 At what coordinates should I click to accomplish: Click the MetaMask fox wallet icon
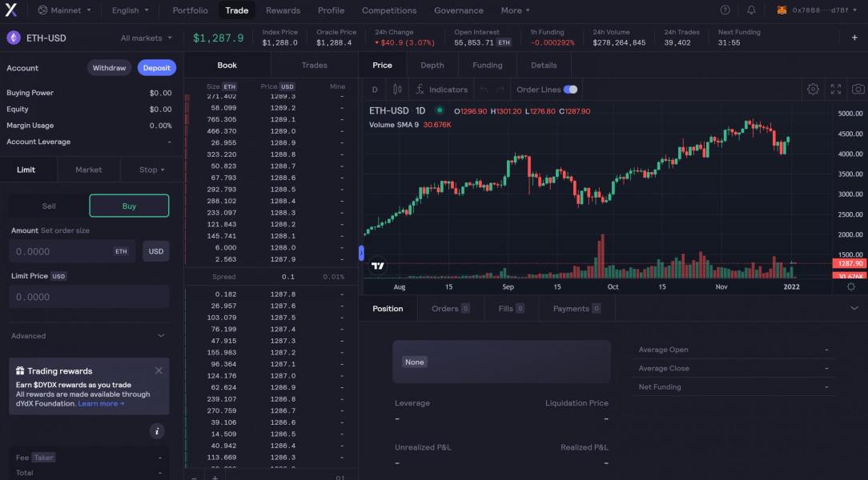(x=782, y=10)
